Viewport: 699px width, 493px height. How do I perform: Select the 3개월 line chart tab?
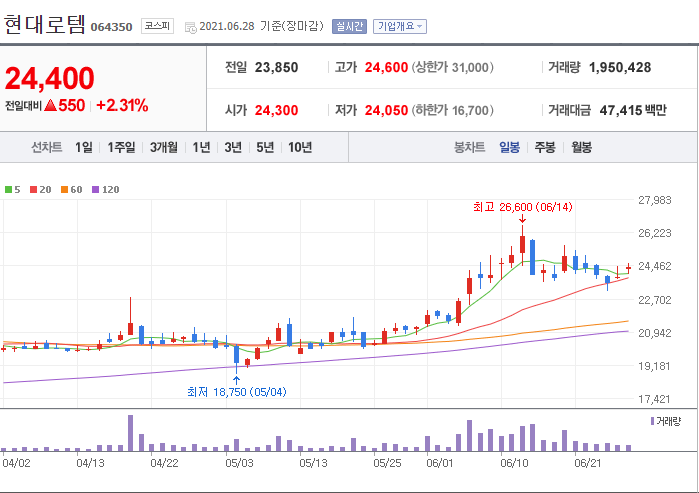pyautogui.click(x=164, y=147)
